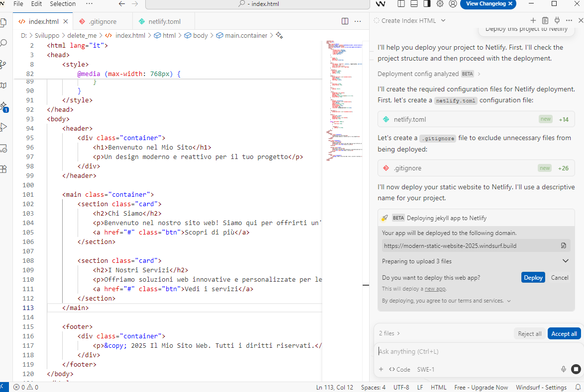
Task: Click the microphone voice input icon
Action: point(564,369)
